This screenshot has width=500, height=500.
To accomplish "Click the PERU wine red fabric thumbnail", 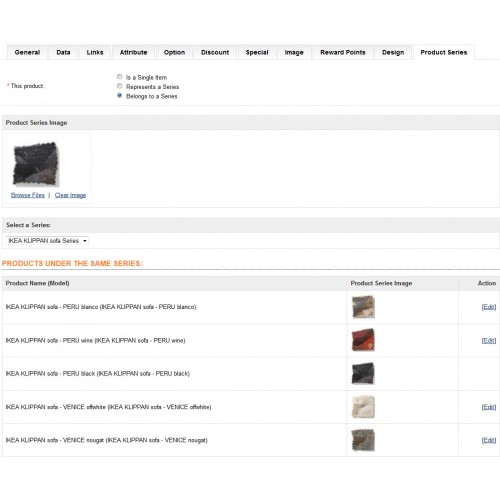I will [363, 340].
